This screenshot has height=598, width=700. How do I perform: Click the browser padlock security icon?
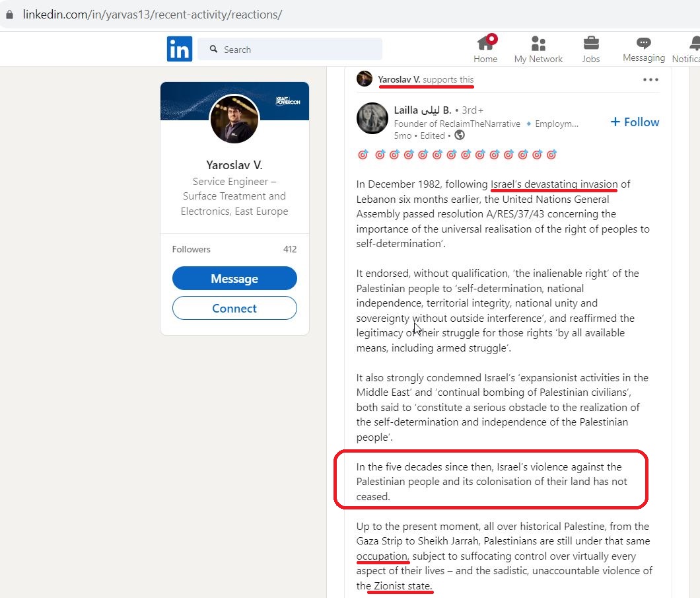(9, 15)
